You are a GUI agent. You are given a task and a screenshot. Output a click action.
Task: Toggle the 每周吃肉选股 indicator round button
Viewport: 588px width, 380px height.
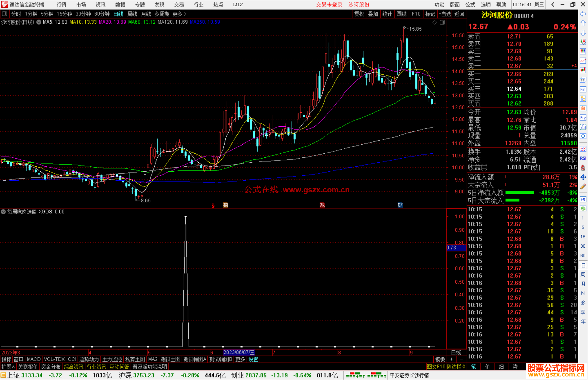click(x=3, y=212)
